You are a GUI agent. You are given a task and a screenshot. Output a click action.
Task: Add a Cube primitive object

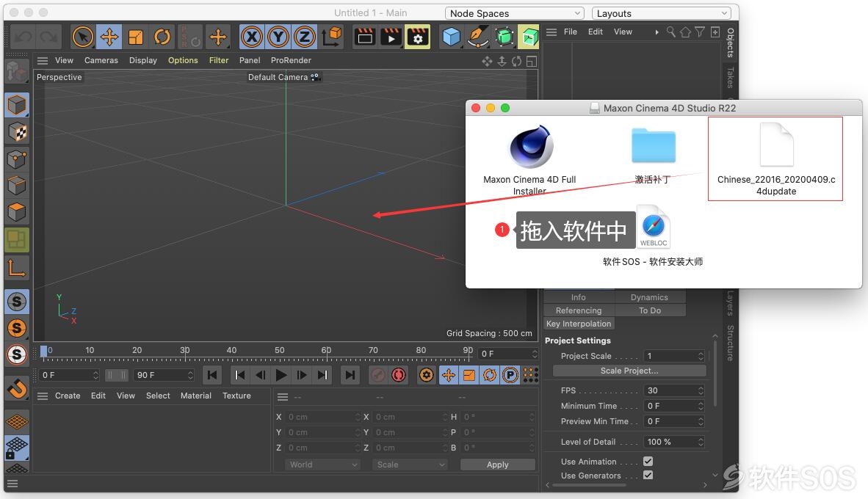click(x=452, y=37)
